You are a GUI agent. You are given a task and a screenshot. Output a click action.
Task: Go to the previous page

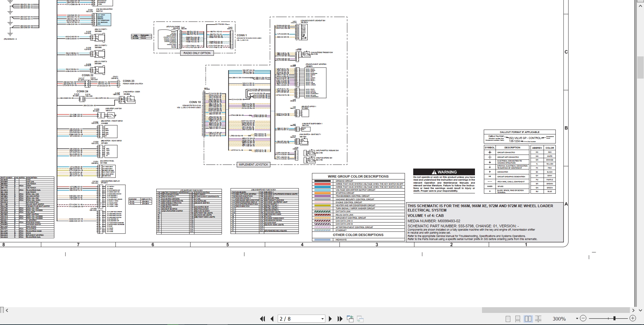272,319
